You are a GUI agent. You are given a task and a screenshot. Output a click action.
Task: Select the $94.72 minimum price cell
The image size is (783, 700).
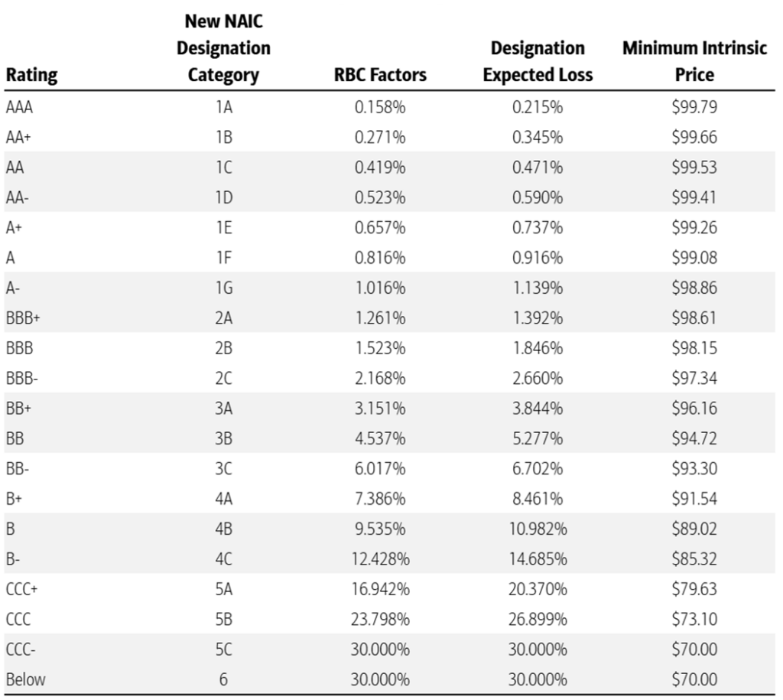tap(694, 438)
